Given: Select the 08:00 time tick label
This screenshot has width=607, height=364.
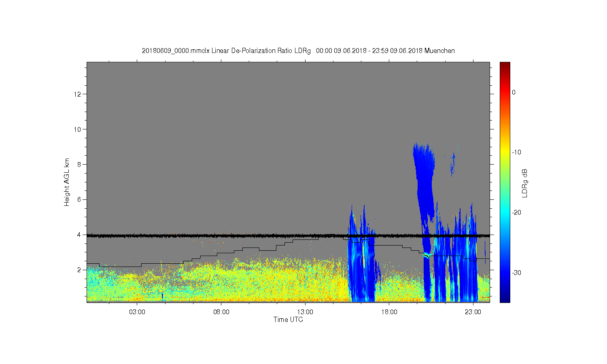Looking at the screenshot, I should pyautogui.click(x=221, y=312).
